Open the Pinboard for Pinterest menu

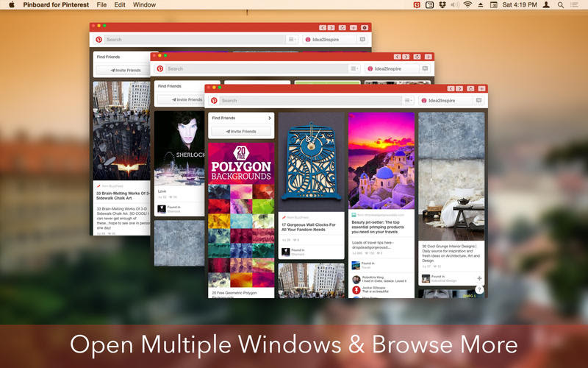56,5
